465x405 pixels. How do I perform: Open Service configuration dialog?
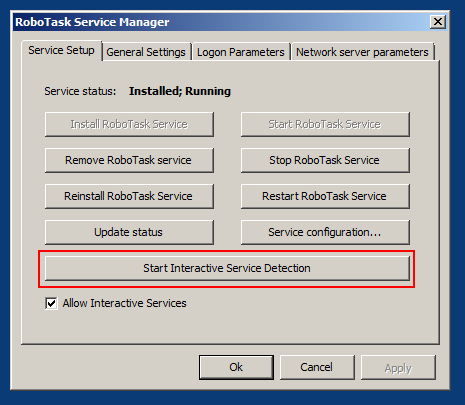point(325,232)
